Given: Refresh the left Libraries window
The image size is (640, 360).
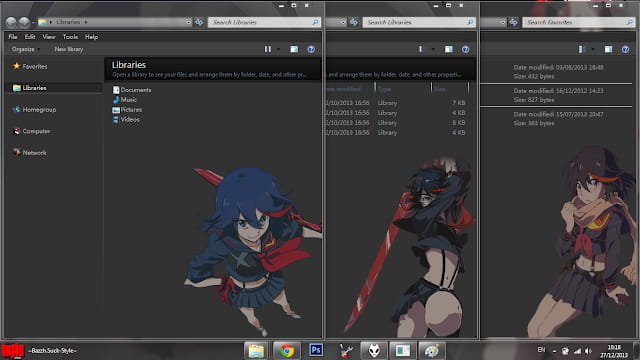Looking at the screenshot, I should click(199, 22).
